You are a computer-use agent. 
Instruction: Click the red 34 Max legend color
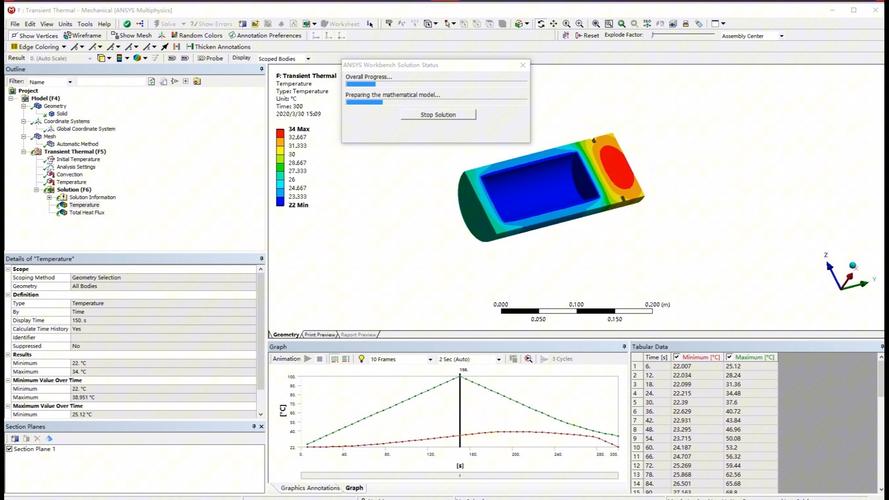click(280, 133)
